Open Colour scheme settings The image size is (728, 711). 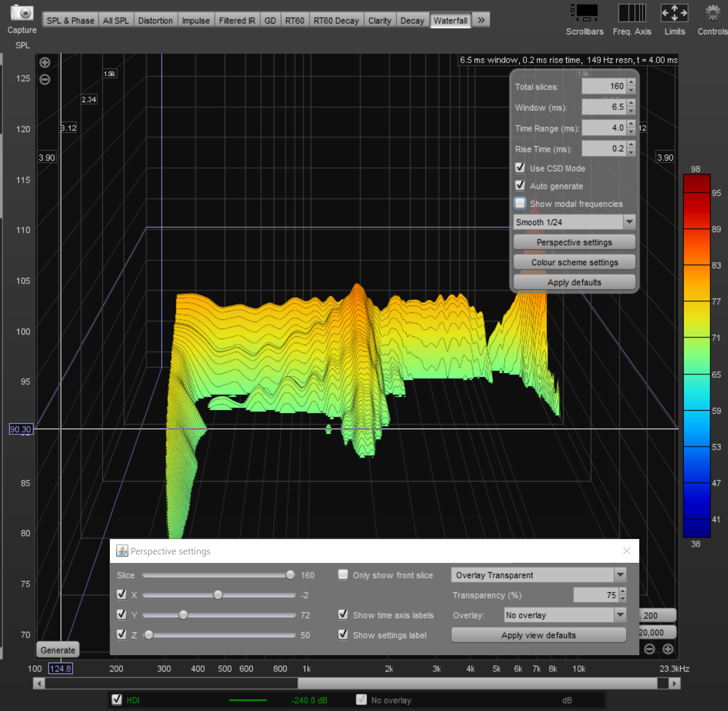pos(574,262)
